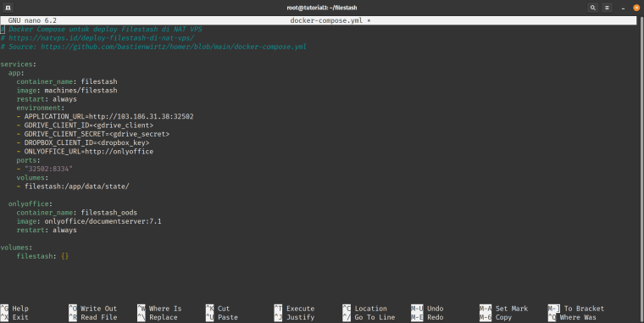Click 'container_name: filestash' line
Image resolution: width=644 pixels, height=323 pixels.
(67, 81)
